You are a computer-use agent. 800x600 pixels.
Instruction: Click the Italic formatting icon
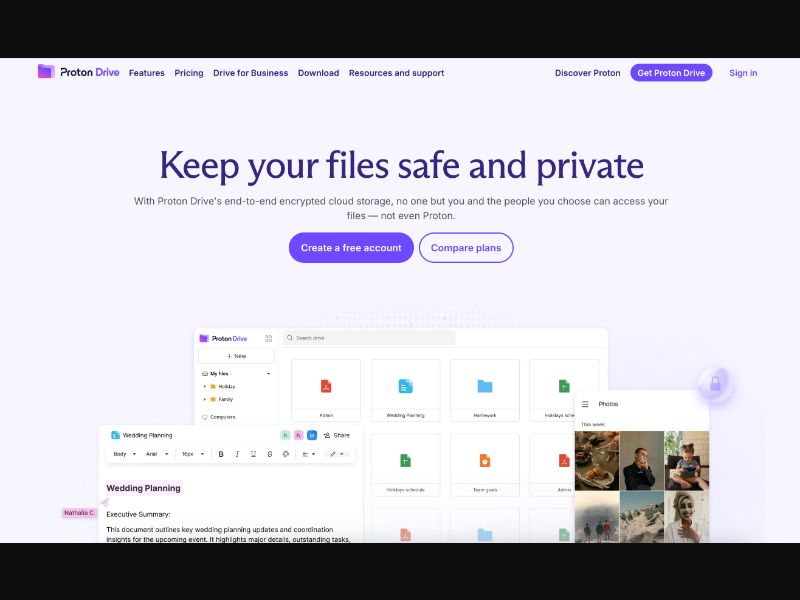pos(237,454)
